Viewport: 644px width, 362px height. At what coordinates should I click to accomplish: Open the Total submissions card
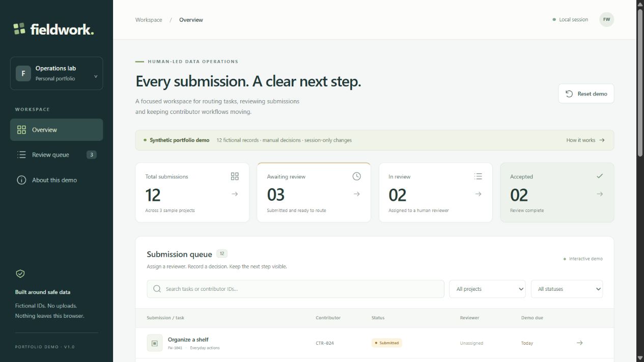(x=192, y=192)
